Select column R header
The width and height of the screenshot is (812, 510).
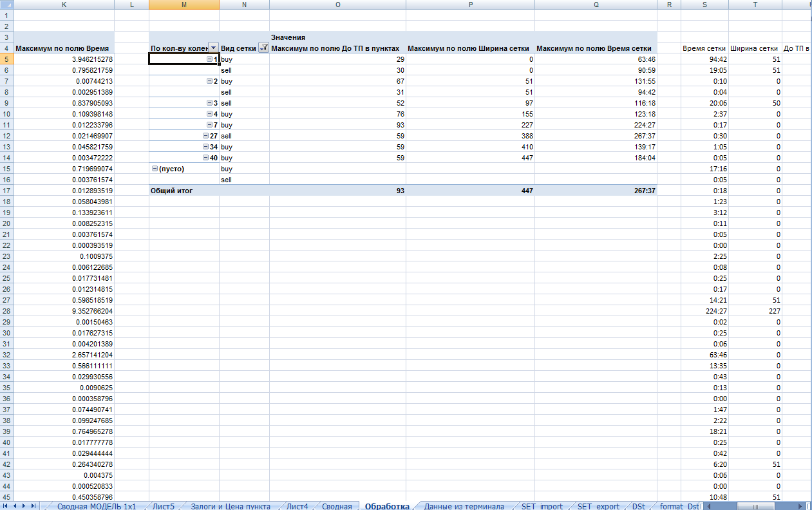[669, 5]
